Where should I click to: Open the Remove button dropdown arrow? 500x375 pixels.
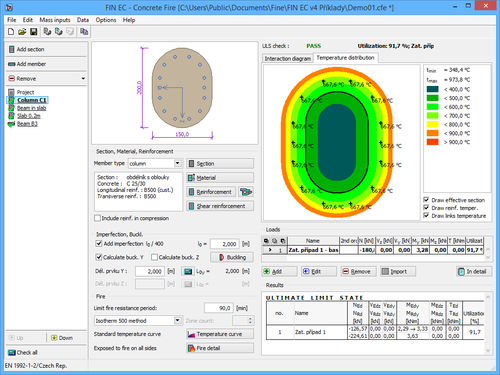point(83,79)
